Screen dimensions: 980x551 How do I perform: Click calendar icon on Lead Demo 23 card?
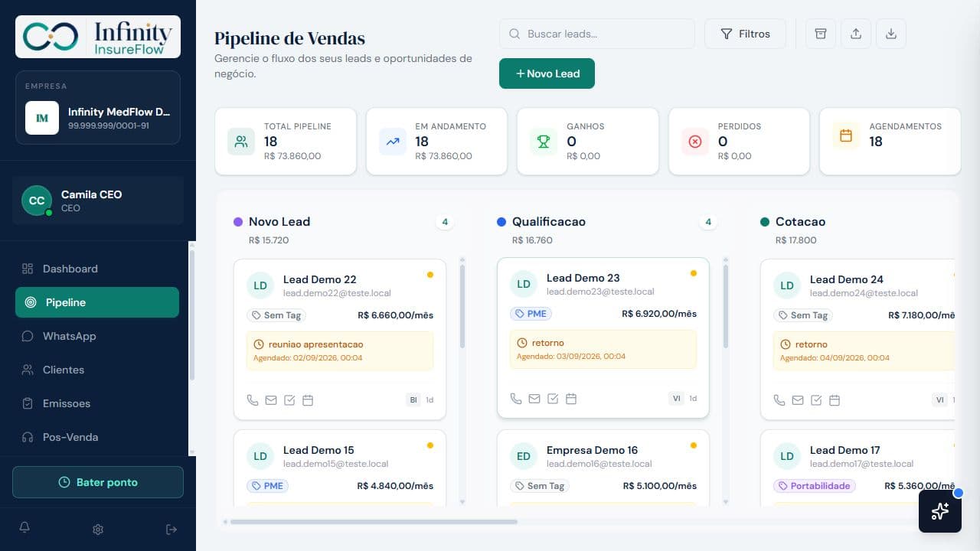tap(571, 398)
